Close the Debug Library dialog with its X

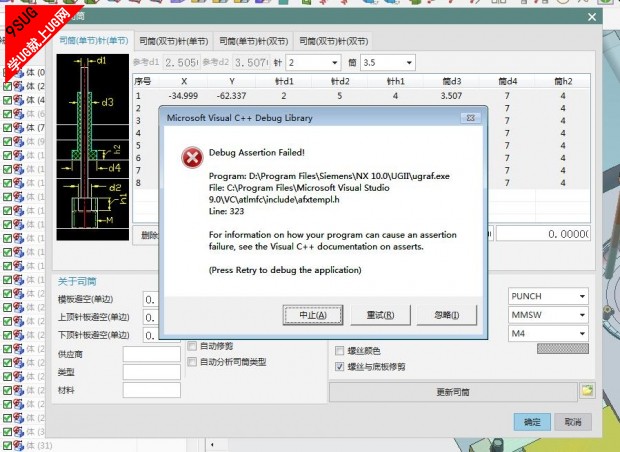tap(471, 118)
